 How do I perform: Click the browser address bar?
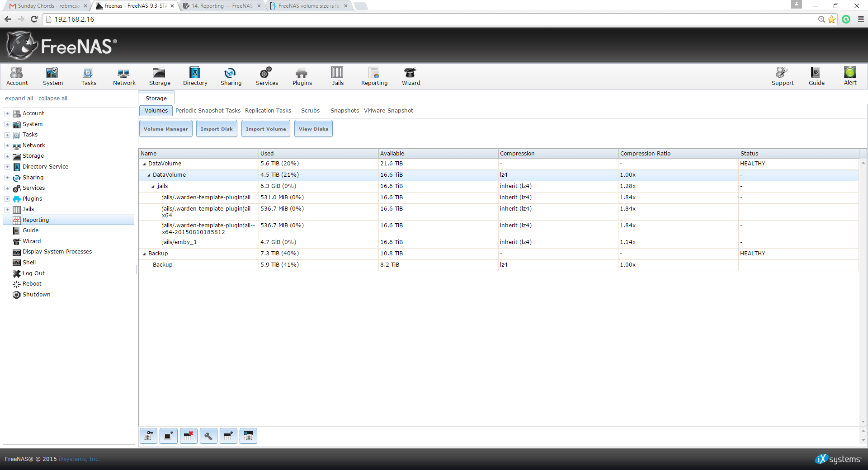[429, 19]
